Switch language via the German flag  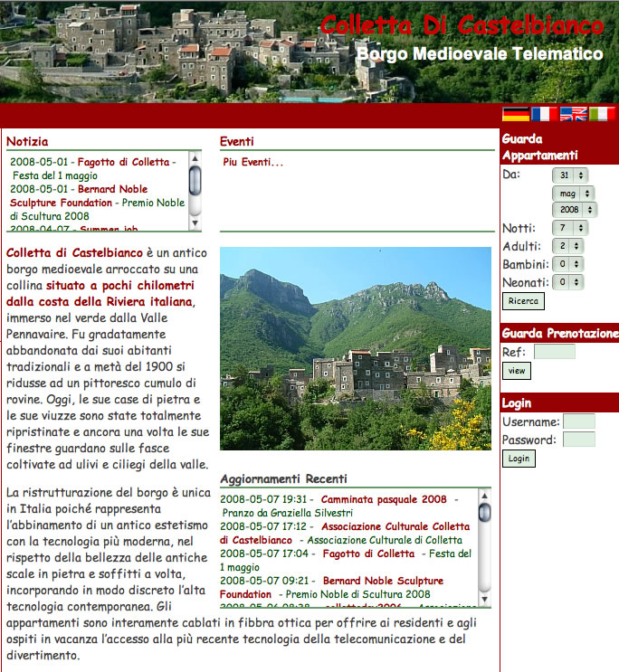pyautogui.click(x=516, y=114)
